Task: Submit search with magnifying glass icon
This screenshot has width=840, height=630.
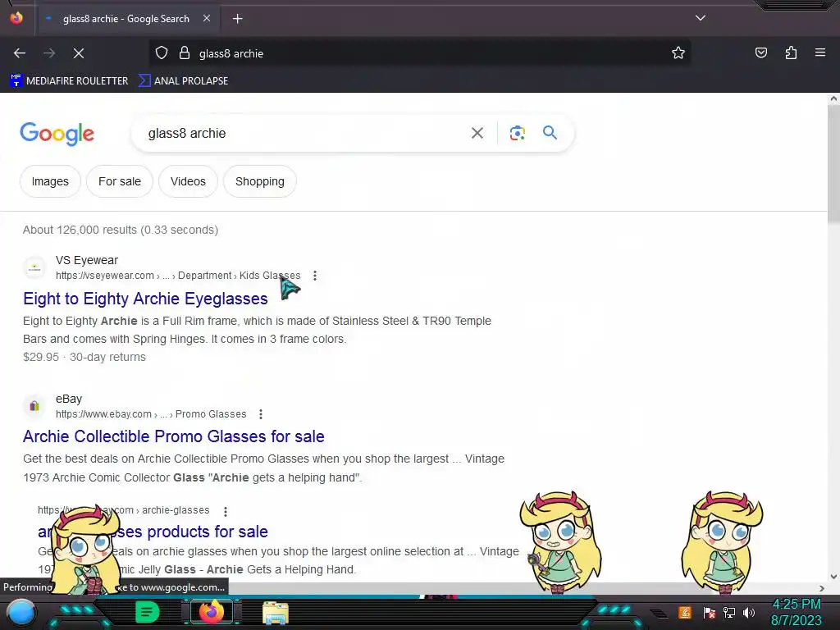Action: (550, 133)
